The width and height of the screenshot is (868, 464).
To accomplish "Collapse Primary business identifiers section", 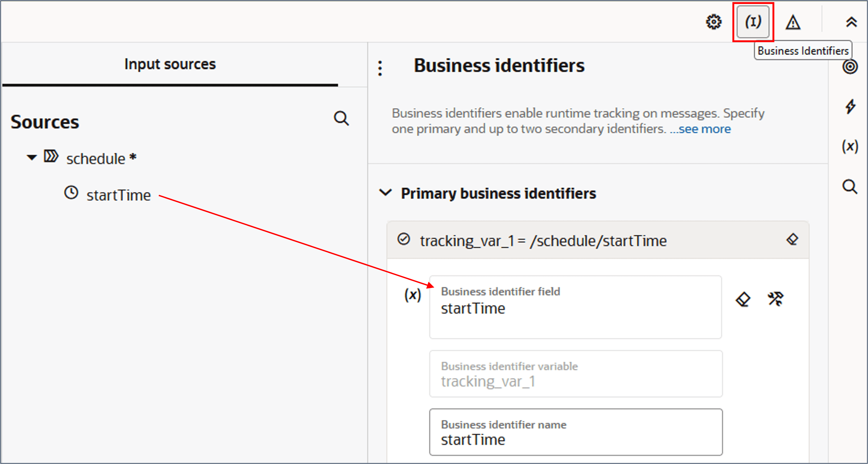I will 386,193.
